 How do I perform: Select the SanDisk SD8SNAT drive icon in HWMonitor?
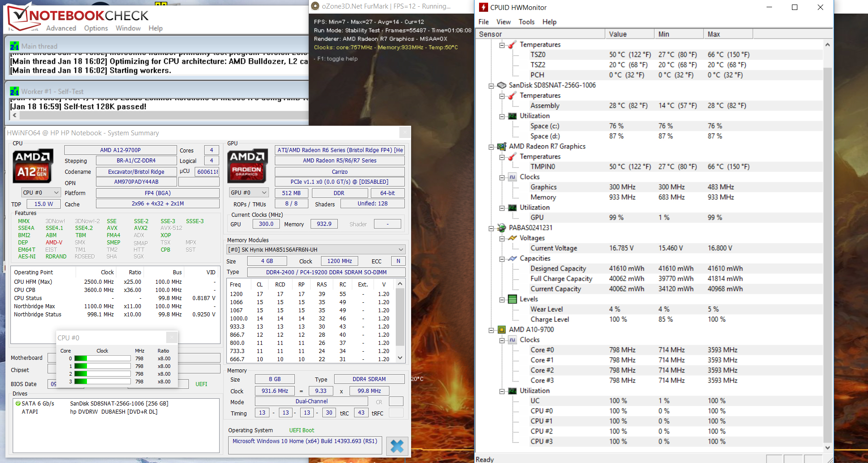[x=502, y=85]
